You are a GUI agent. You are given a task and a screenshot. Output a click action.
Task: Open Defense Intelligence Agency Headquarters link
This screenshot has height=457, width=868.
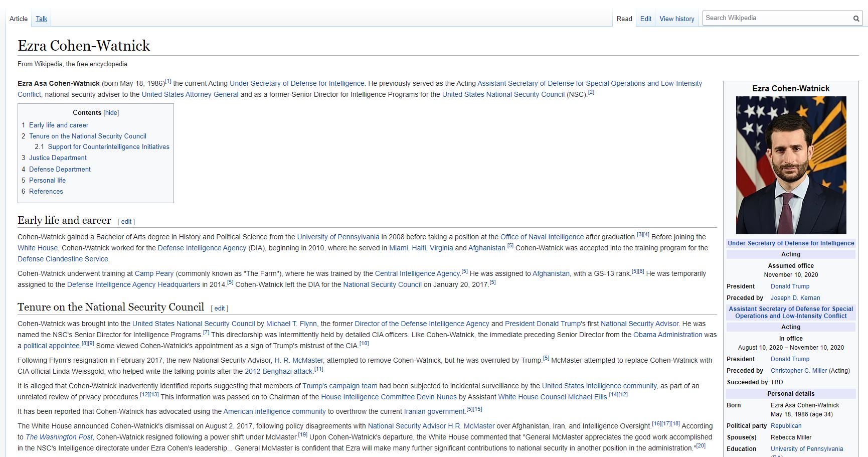pos(133,284)
